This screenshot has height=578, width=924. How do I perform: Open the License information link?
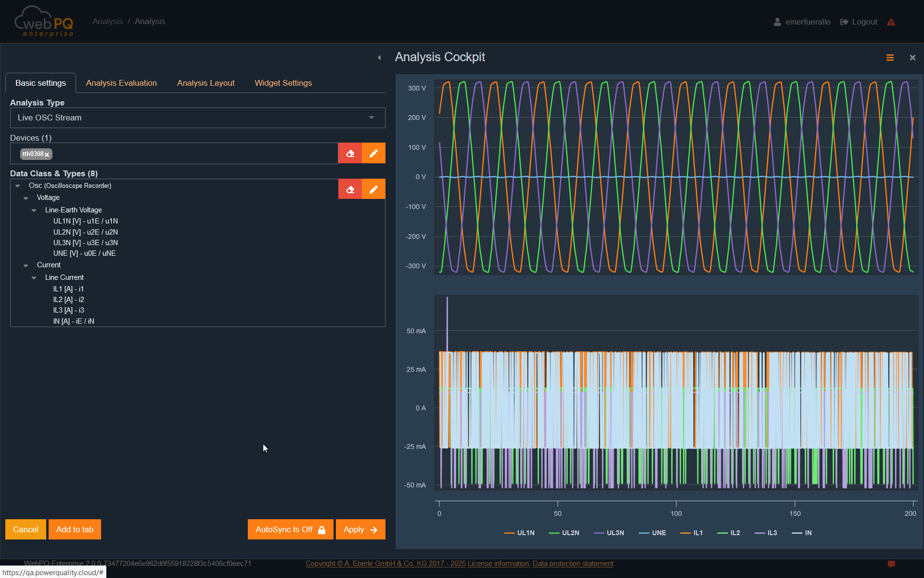click(x=498, y=564)
